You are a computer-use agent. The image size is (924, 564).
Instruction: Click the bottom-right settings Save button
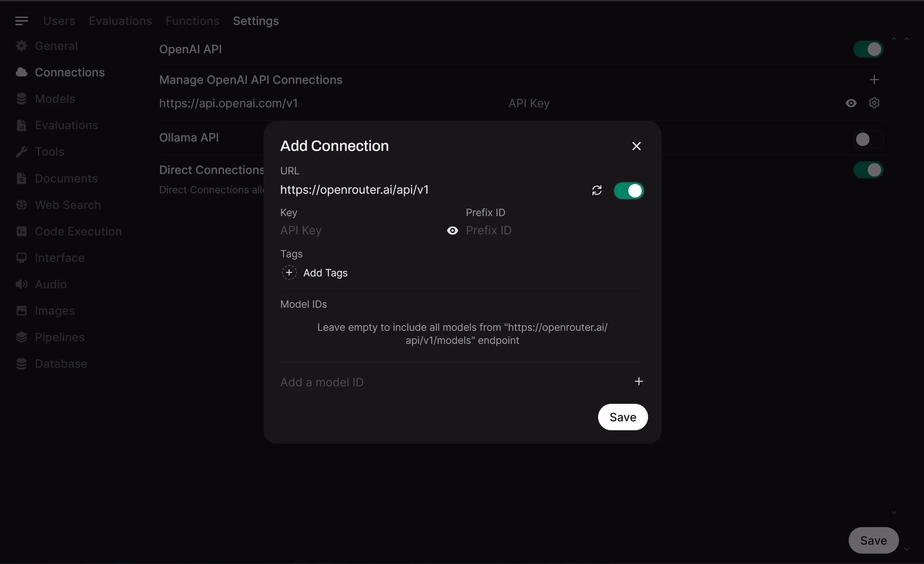[x=873, y=541]
